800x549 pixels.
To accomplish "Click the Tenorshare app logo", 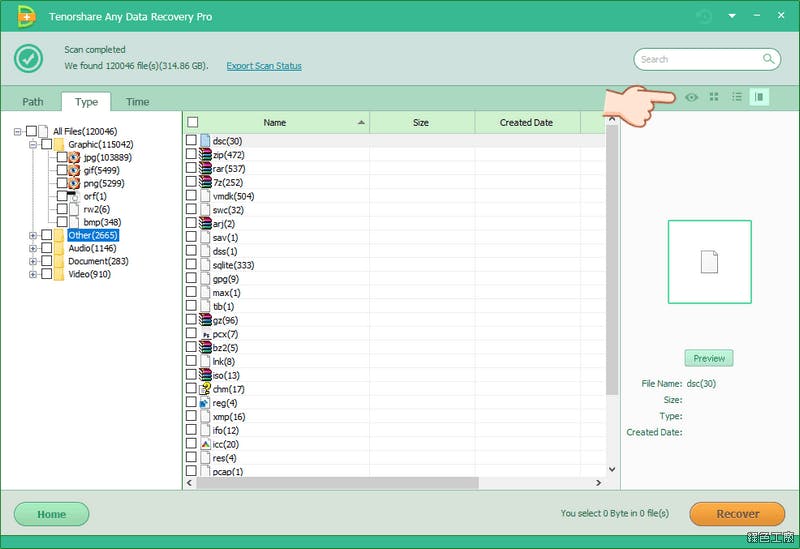I will click(x=26, y=16).
